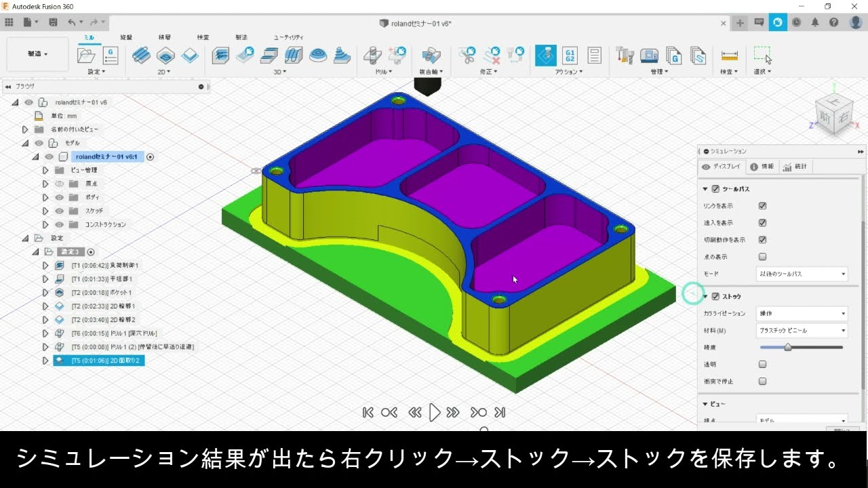This screenshot has height=488, width=868.
Task: Enable 点の表示 checkbox
Action: (x=762, y=257)
